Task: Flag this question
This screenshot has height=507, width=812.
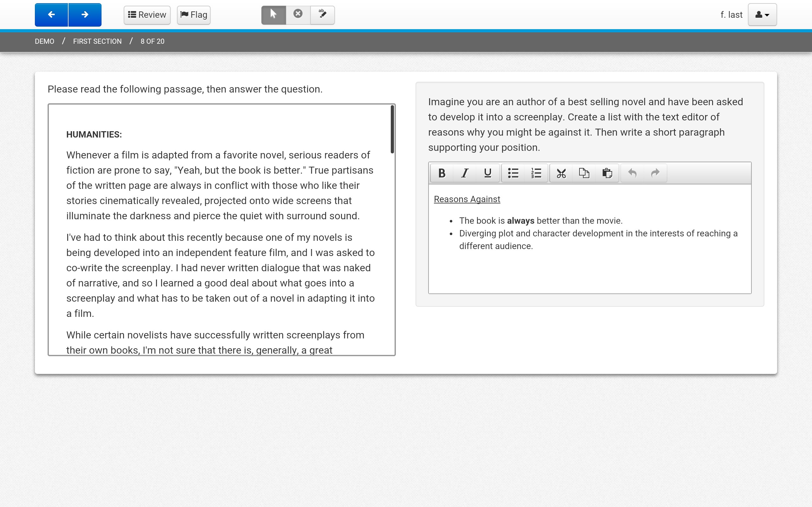Action: tap(193, 15)
